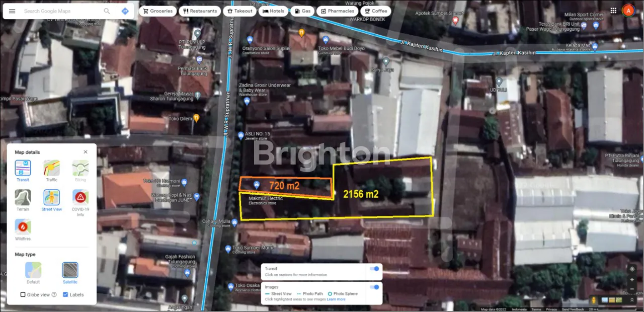
Task: Uncheck the Labels checkbox
Action: [65, 295]
